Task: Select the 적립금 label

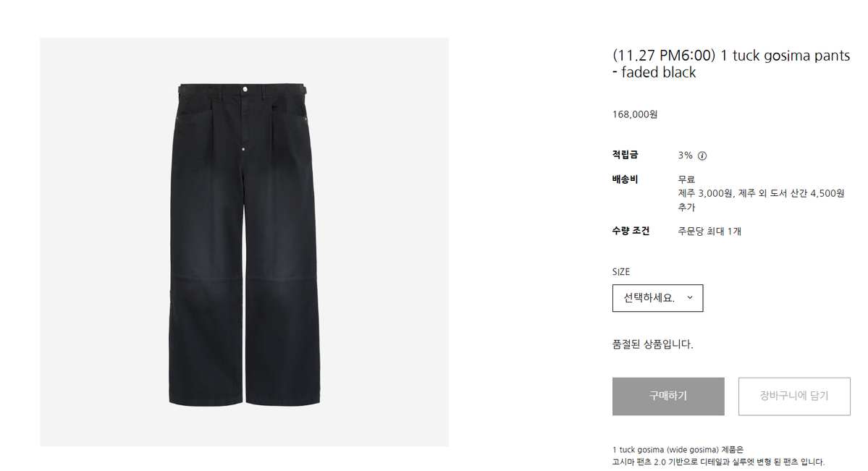Action: pos(625,155)
